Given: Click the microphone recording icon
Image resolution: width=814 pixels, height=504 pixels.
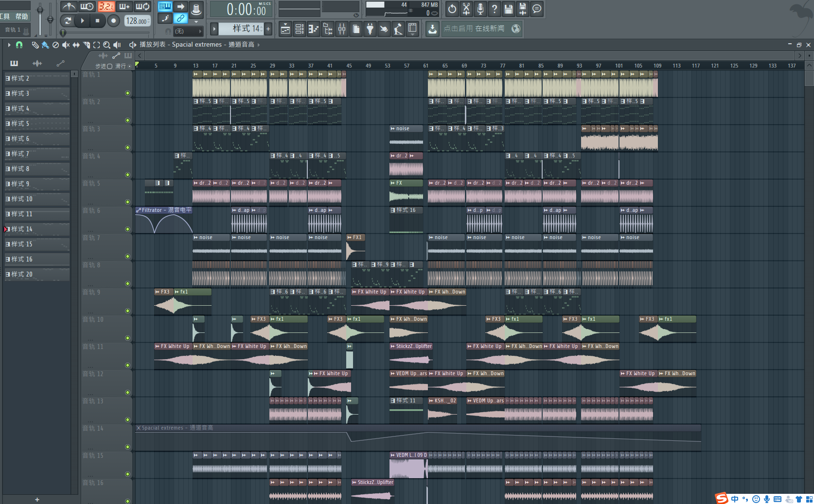Looking at the screenshot, I should tap(480, 9).
